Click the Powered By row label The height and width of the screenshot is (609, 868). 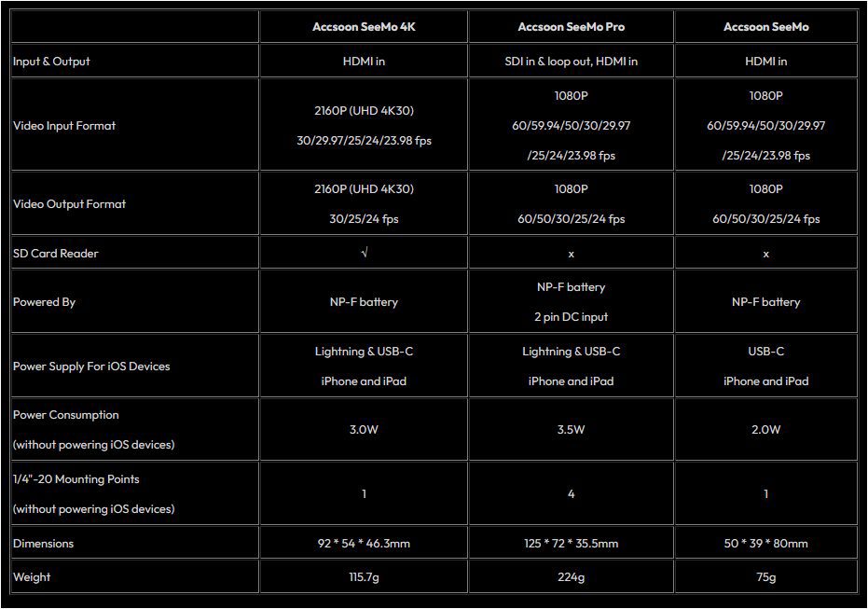(x=44, y=302)
